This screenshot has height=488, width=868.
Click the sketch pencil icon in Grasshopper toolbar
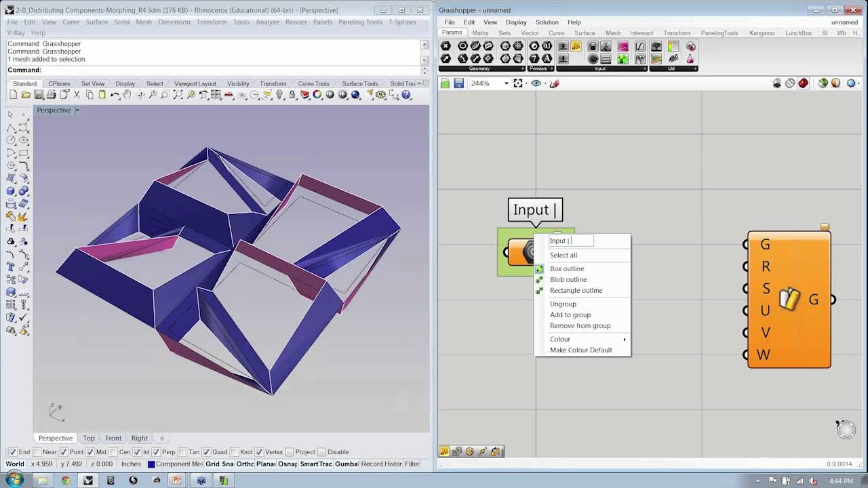click(x=555, y=83)
